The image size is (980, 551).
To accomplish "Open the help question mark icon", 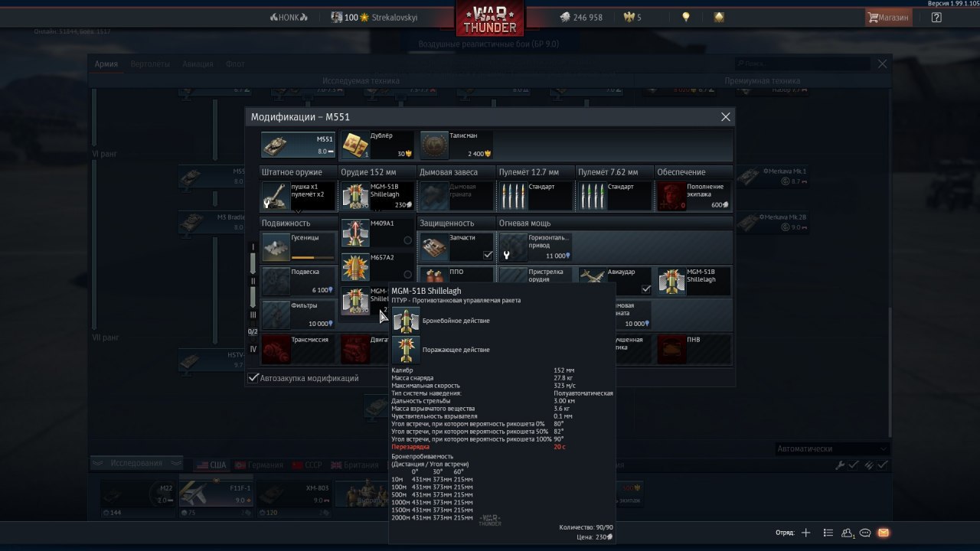I will pyautogui.click(x=936, y=17).
